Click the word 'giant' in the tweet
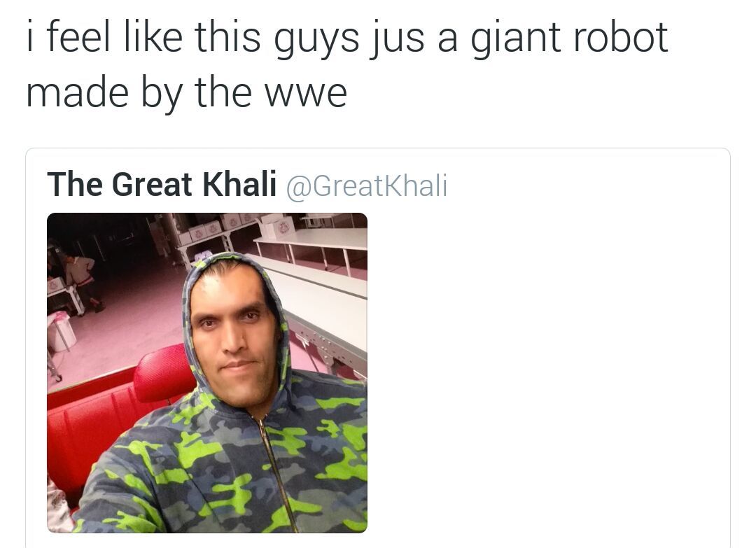Screen dimensions: 756x548 515,38
